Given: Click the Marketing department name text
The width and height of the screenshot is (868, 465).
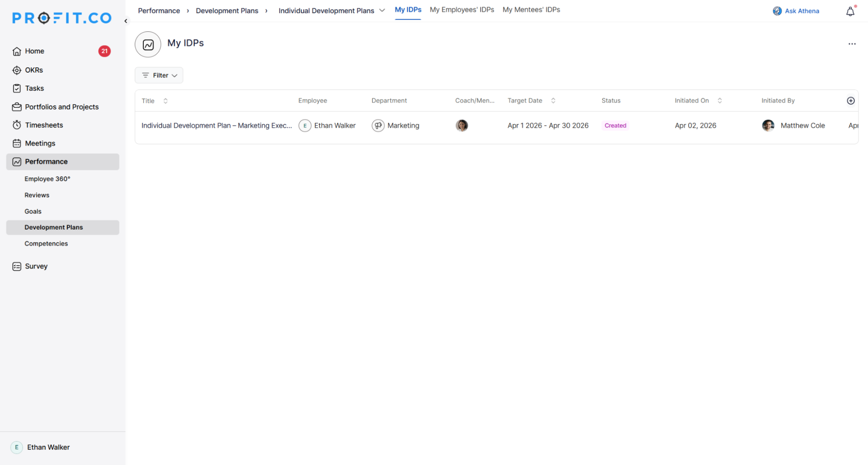Looking at the screenshot, I should (403, 126).
